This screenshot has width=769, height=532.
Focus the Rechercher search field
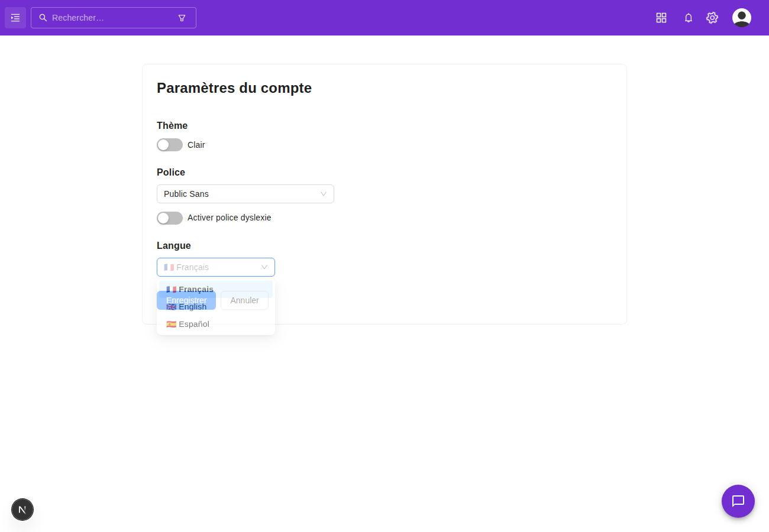pos(112,18)
